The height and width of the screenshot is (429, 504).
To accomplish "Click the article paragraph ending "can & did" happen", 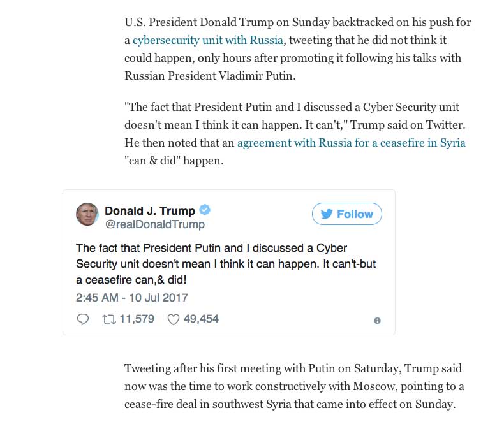I will coord(295,134).
